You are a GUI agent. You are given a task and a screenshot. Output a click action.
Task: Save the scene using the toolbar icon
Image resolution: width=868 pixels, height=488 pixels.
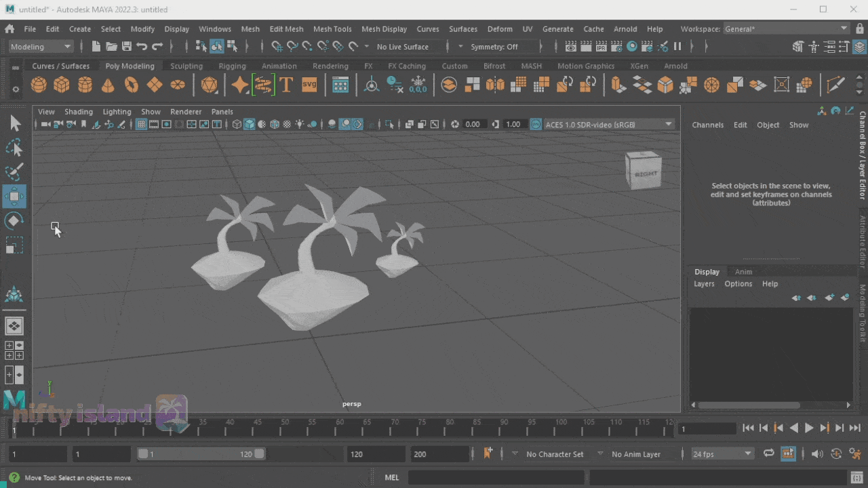[x=127, y=47]
